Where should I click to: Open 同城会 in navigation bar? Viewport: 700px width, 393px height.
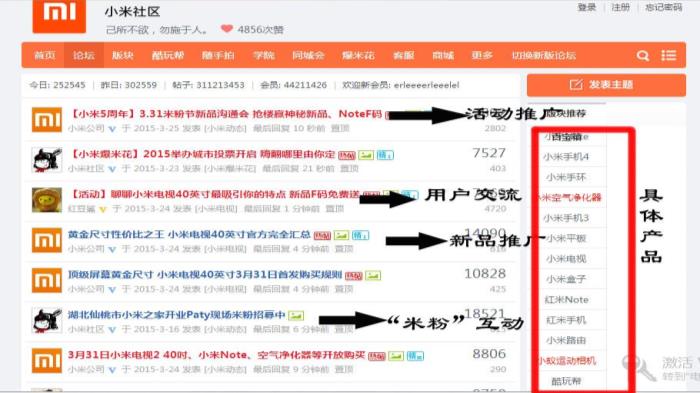coord(308,55)
